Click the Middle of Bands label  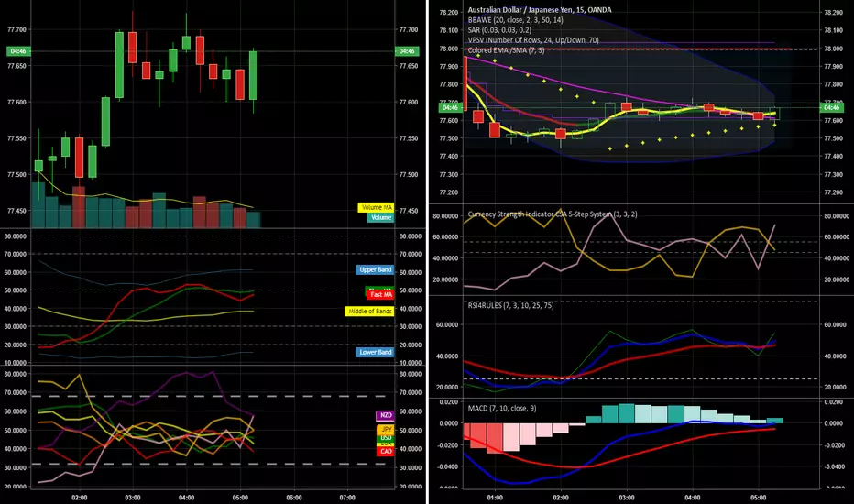[x=369, y=312]
